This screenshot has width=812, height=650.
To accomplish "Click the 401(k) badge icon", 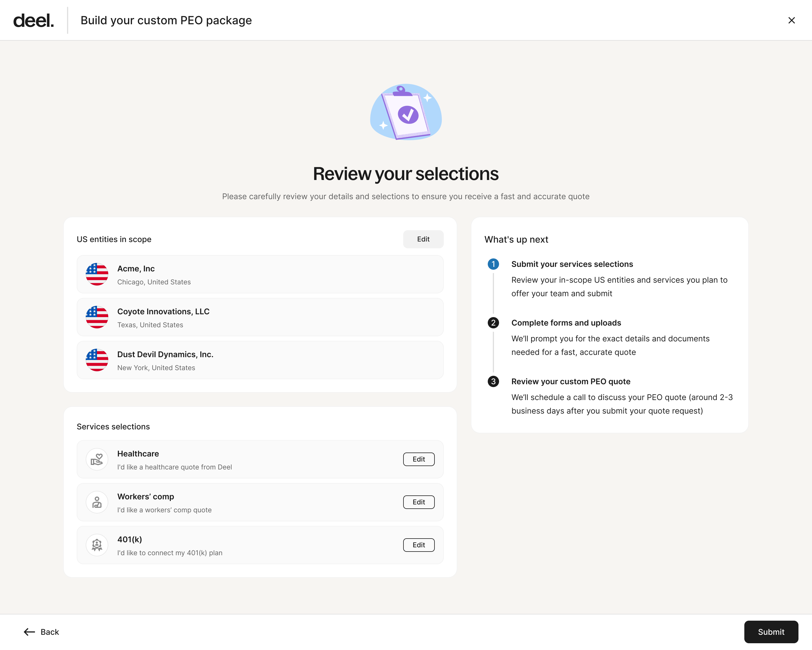I will tap(97, 545).
